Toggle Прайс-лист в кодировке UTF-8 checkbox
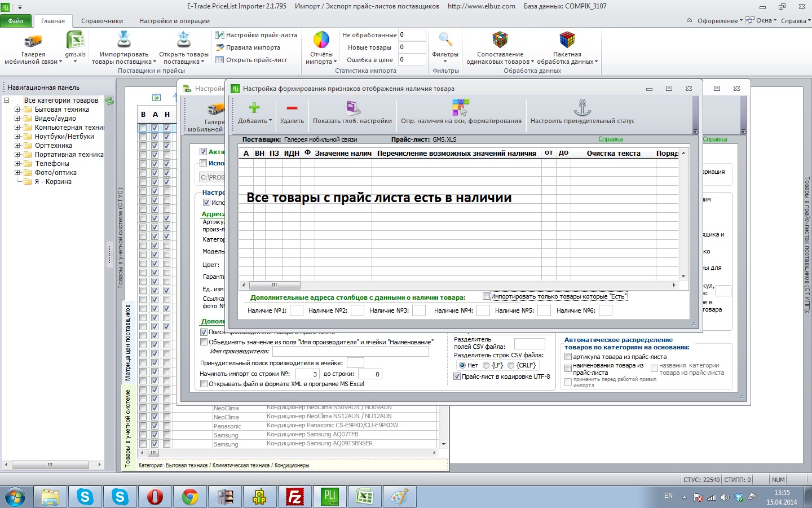This screenshot has height=508, width=812. (457, 376)
